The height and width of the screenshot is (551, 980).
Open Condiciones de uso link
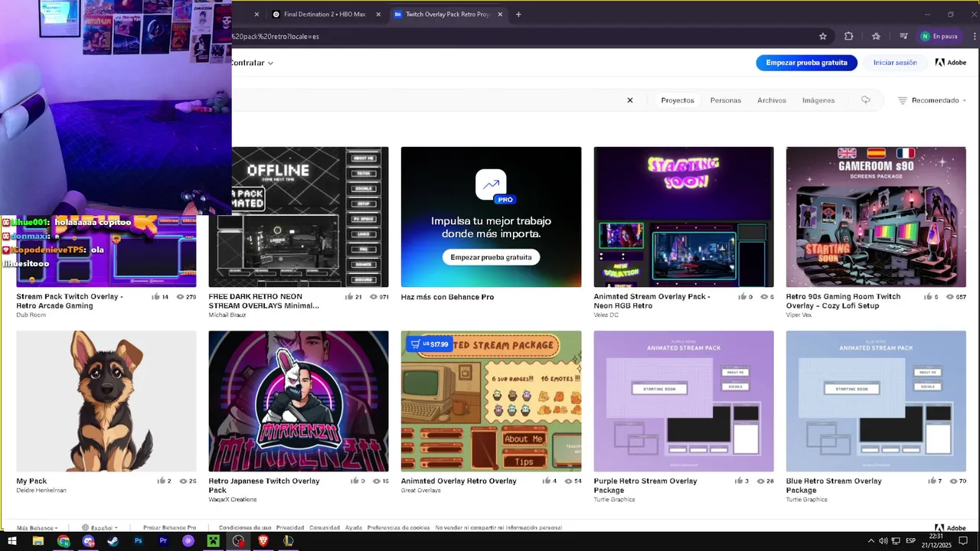[x=245, y=528]
